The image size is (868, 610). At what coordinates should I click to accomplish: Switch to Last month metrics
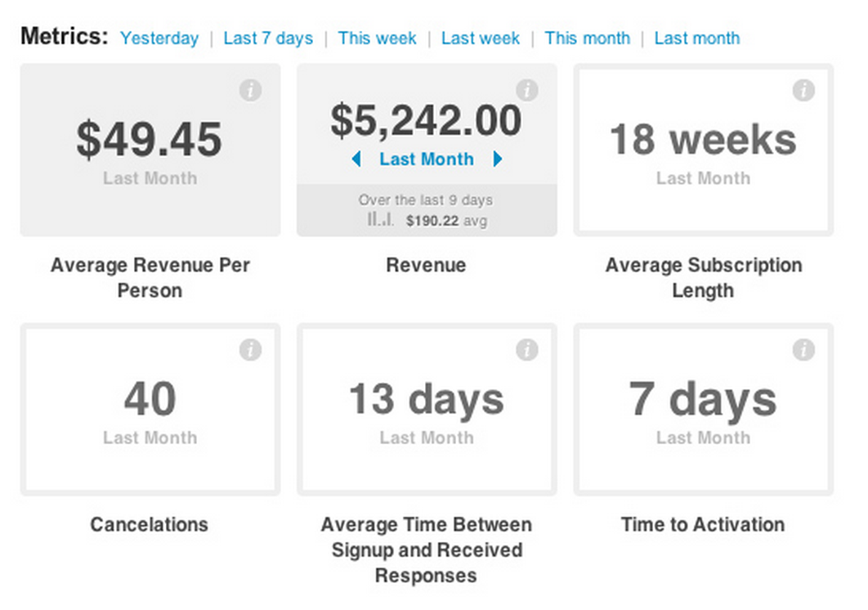click(x=696, y=38)
